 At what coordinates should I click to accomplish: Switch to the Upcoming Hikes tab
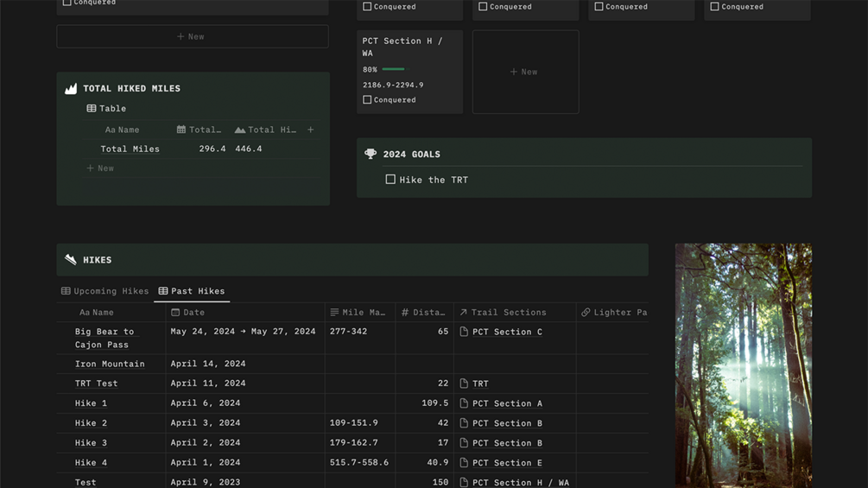[x=105, y=291]
